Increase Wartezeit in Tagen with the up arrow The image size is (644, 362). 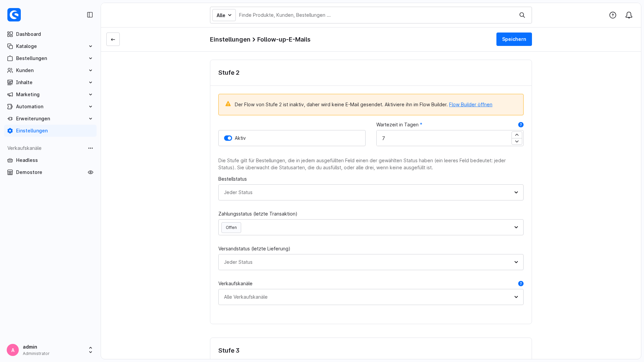(517, 135)
